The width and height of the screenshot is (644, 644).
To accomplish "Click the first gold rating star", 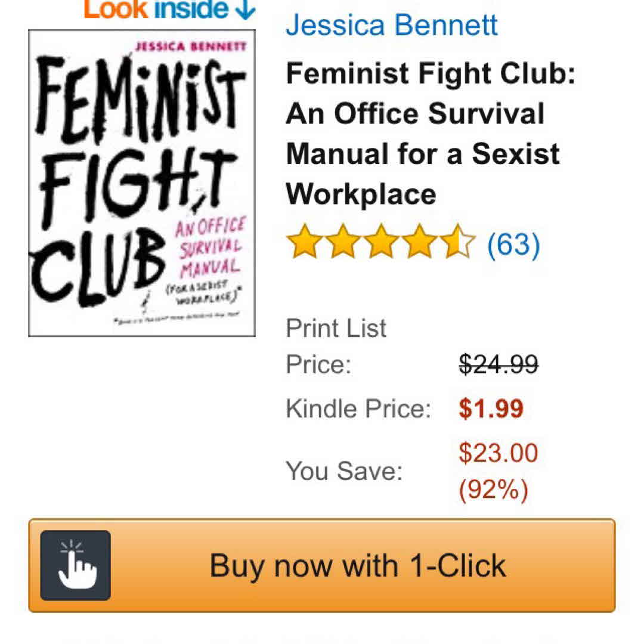I will [304, 243].
